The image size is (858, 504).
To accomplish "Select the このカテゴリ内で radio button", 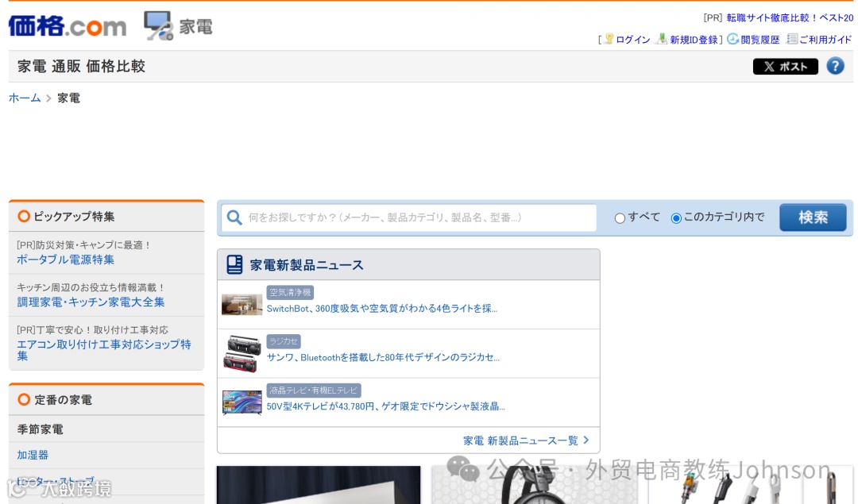I will point(676,218).
